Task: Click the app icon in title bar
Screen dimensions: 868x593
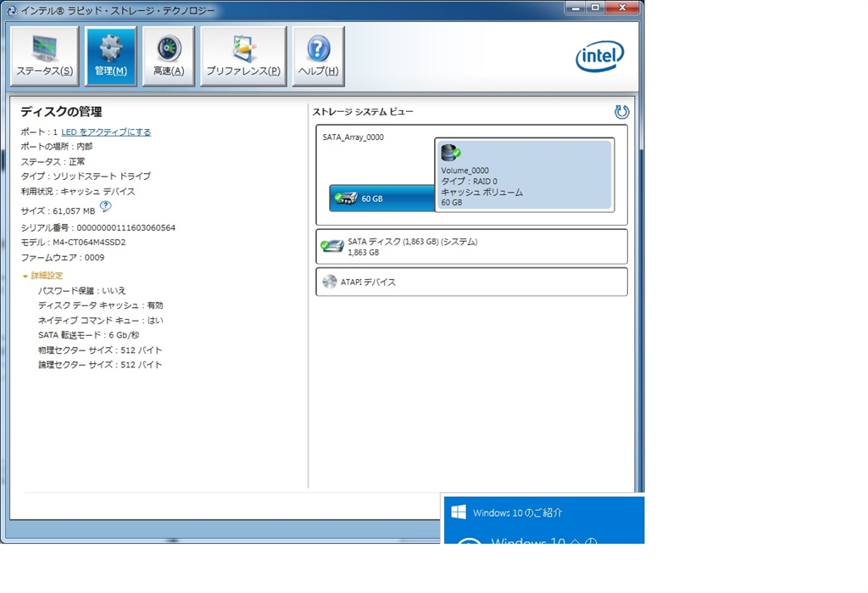Action: click(x=12, y=10)
